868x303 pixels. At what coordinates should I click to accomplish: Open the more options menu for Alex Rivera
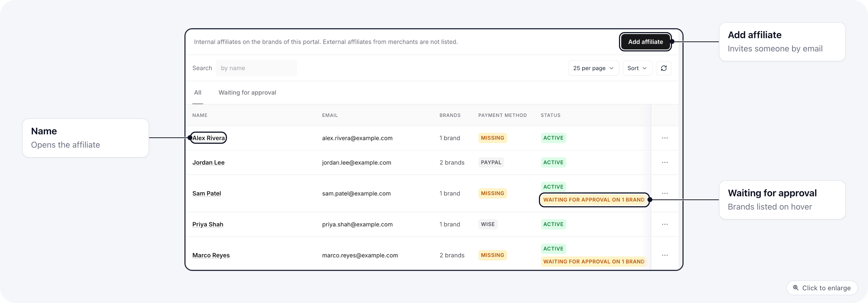click(x=665, y=138)
